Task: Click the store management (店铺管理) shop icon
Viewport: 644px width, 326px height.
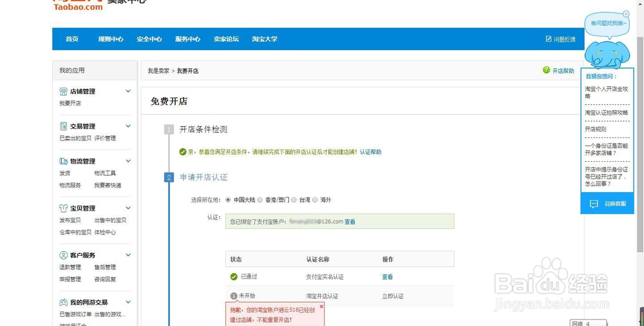Action: (x=63, y=91)
